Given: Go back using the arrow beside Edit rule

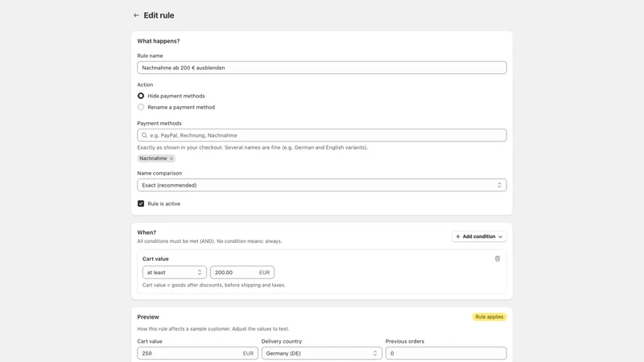Looking at the screenshot, I should [x=136, y=15].
